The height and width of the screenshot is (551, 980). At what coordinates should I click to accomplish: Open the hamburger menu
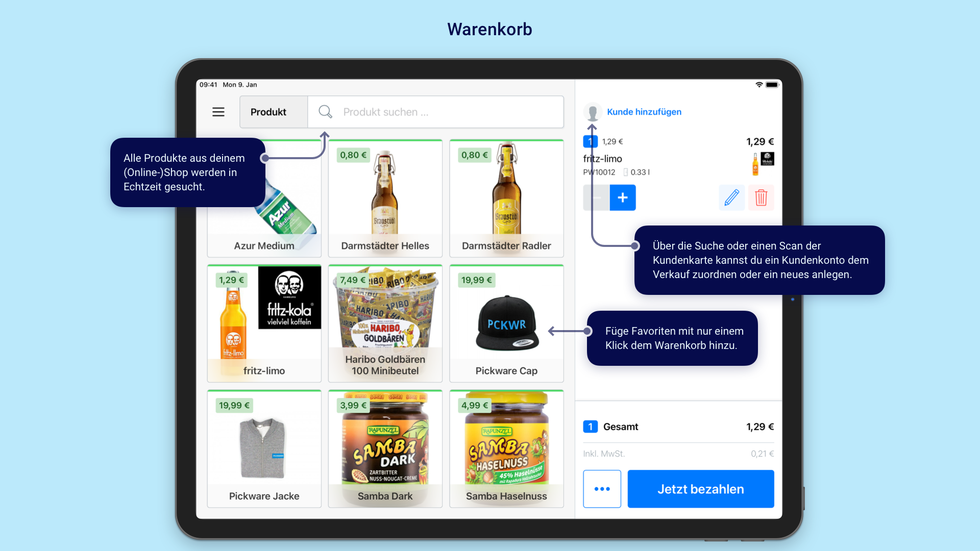[x=218, y=112]
